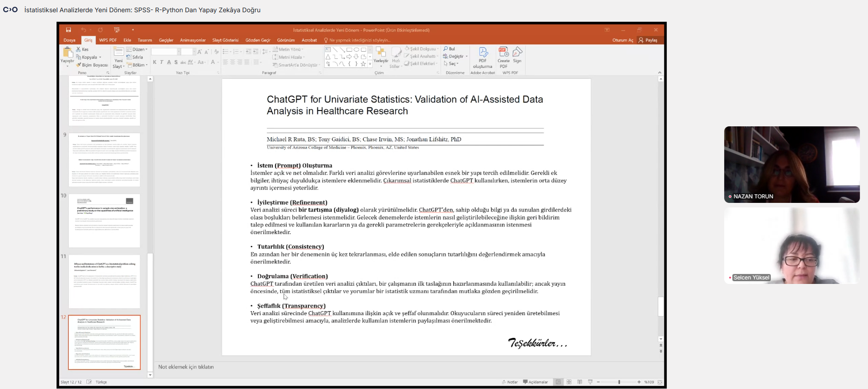Click Oturum Aç sign-in link
Viewport: 868px width, 389px height.
(622, 40)
